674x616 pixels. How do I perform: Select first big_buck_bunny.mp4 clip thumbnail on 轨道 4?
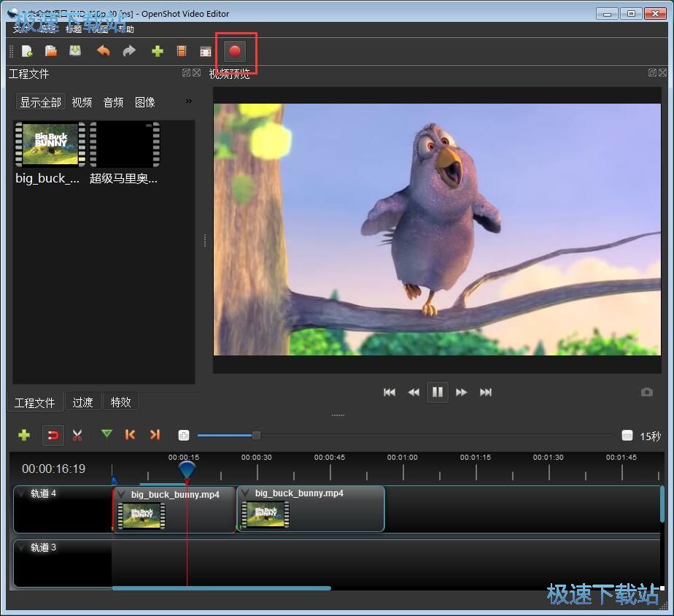pos(142,516)
